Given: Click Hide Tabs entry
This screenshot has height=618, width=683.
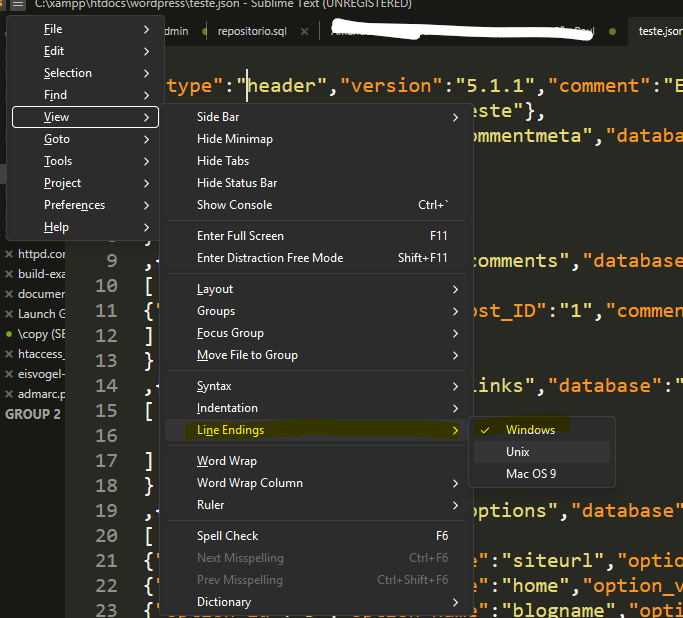Looking at the screenshot, I should (x=316, y=161).
